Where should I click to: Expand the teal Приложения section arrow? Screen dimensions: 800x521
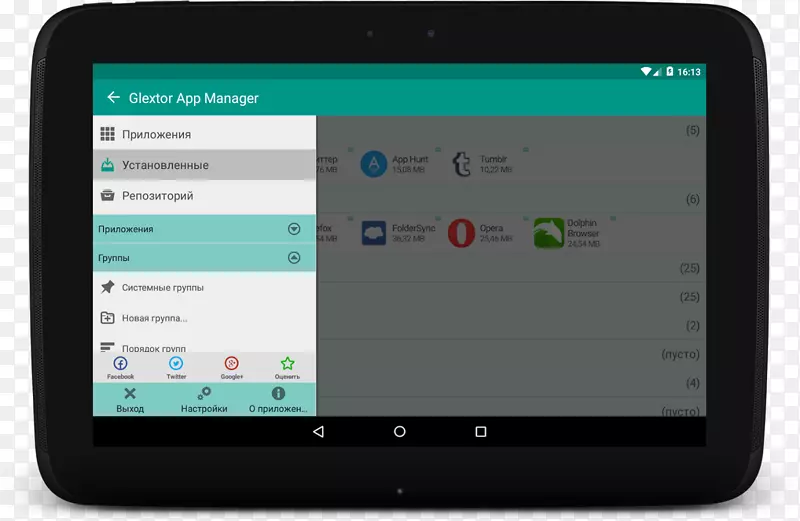[294, 229]
